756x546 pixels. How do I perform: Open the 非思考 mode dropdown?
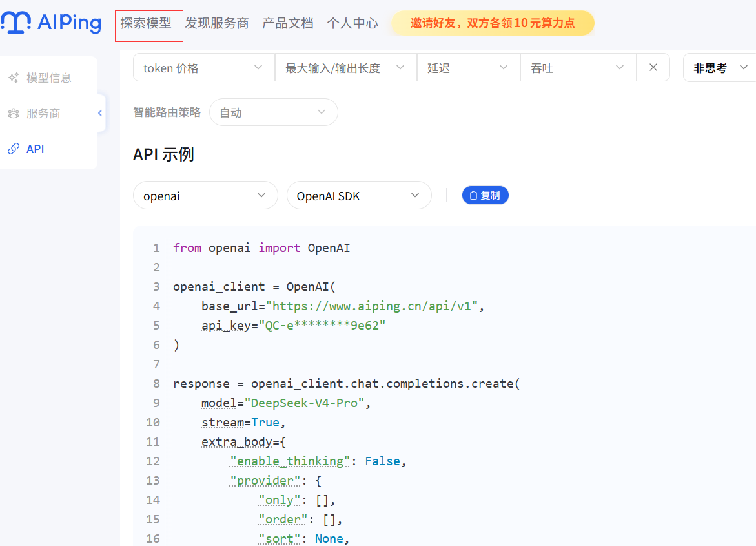coord(720,68)
